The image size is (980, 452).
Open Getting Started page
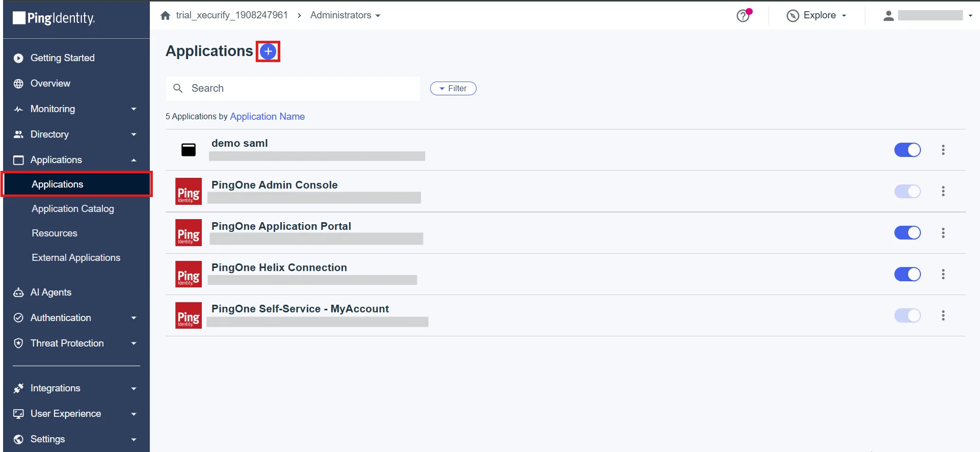click(63, 58)
